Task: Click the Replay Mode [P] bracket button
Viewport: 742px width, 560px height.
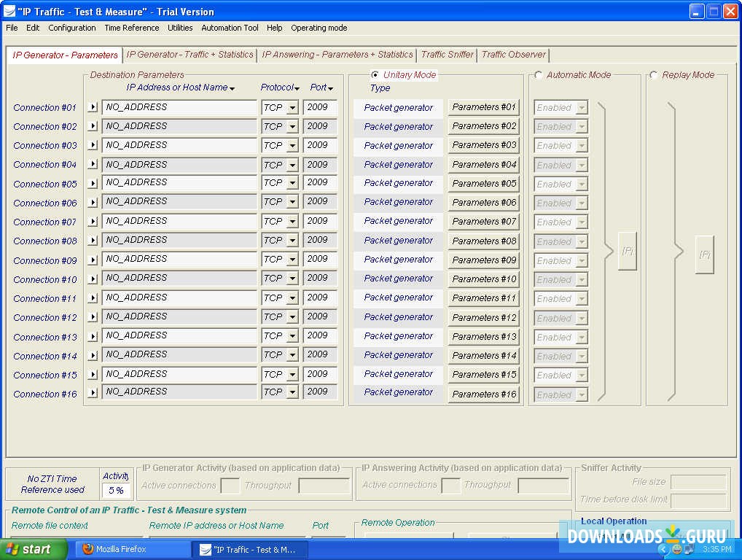Action: pyautogui.click(x=704, y=254)
